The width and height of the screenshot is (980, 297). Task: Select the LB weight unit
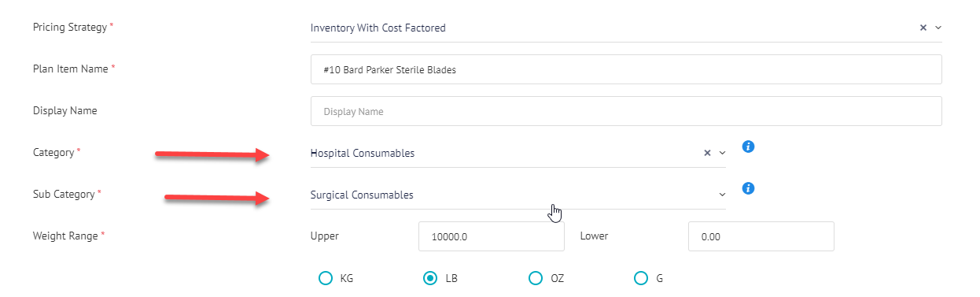(430, 278)
